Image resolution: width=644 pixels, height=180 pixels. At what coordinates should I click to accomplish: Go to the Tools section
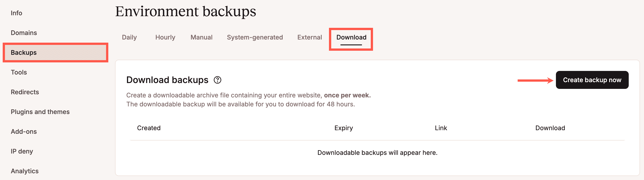(x=19, y=72)
